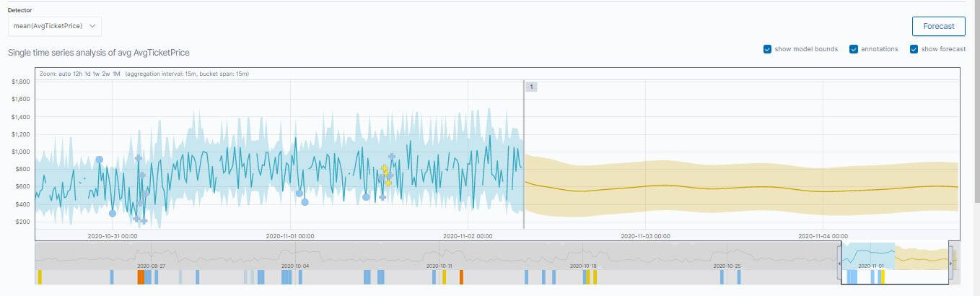Click the yellow swimlane cell at far left
980x296 pixels.
click(40, 277)
